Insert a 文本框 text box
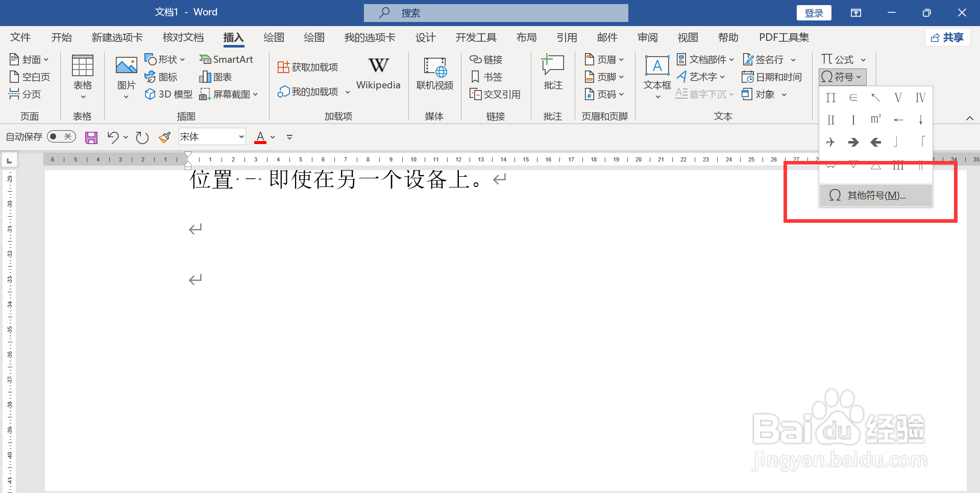This screenshot has height=493, width=980. 657,77
